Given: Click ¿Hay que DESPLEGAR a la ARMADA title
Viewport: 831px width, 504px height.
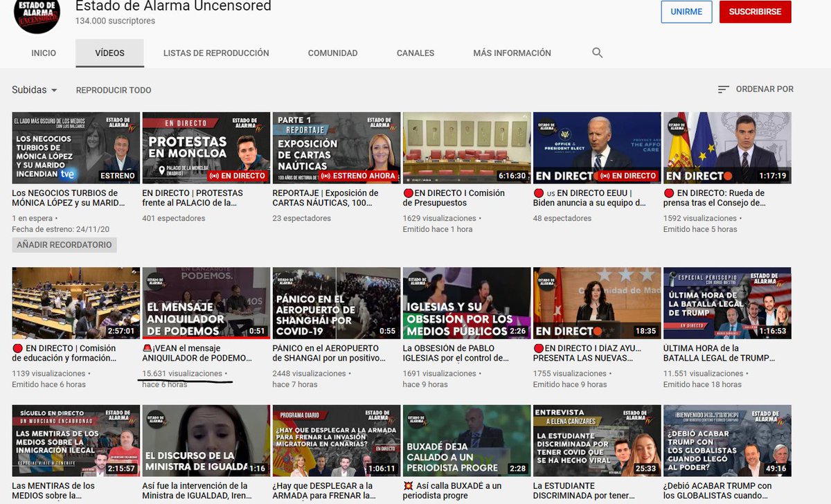Looking at the screenshot, I should click(x=326, y=491).
